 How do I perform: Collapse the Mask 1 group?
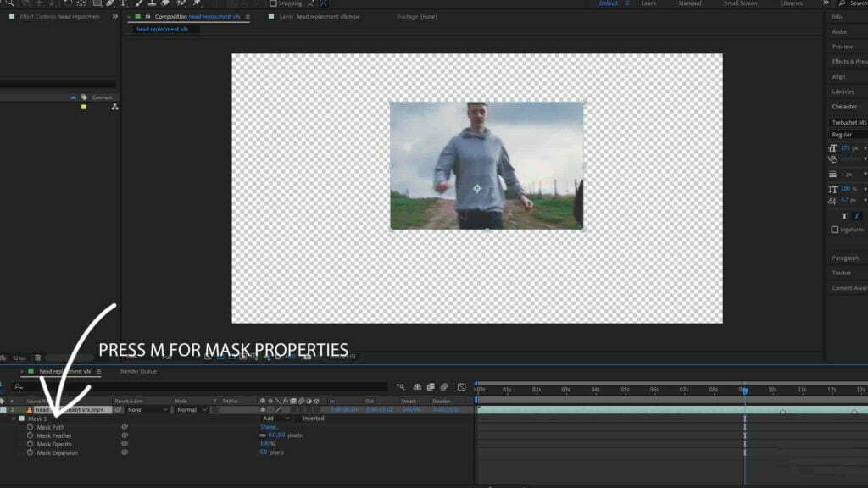pos(14,419)
